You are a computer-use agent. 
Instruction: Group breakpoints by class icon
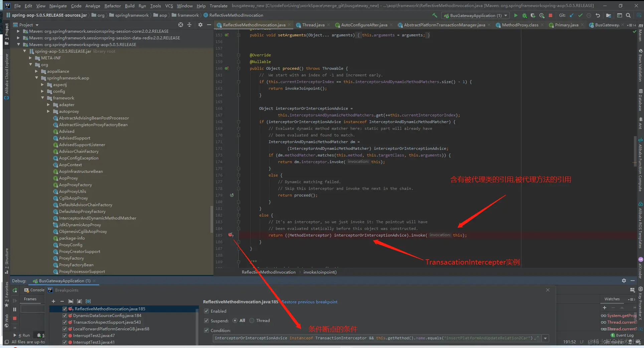(x=88, y=301)
